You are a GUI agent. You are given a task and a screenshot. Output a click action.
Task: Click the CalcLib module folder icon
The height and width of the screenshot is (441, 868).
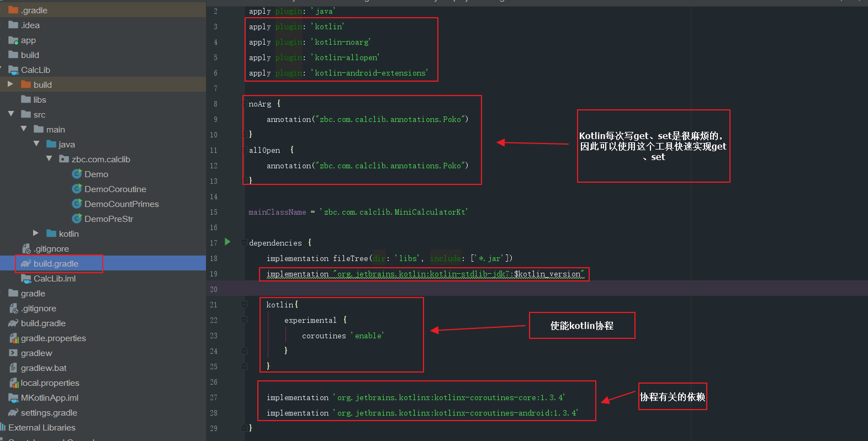point(13,70)
